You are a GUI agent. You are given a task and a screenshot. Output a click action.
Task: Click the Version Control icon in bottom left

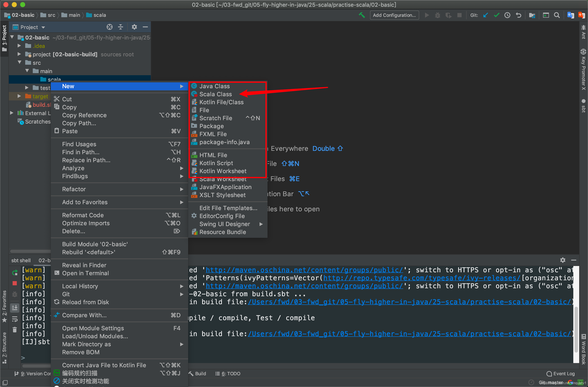(x=16, y=374)
